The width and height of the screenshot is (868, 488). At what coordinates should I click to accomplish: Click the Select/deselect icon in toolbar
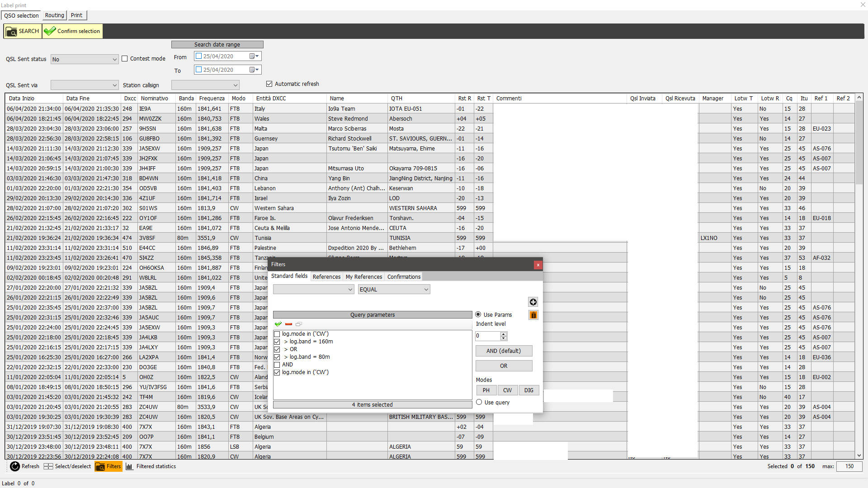click(47, 466)
